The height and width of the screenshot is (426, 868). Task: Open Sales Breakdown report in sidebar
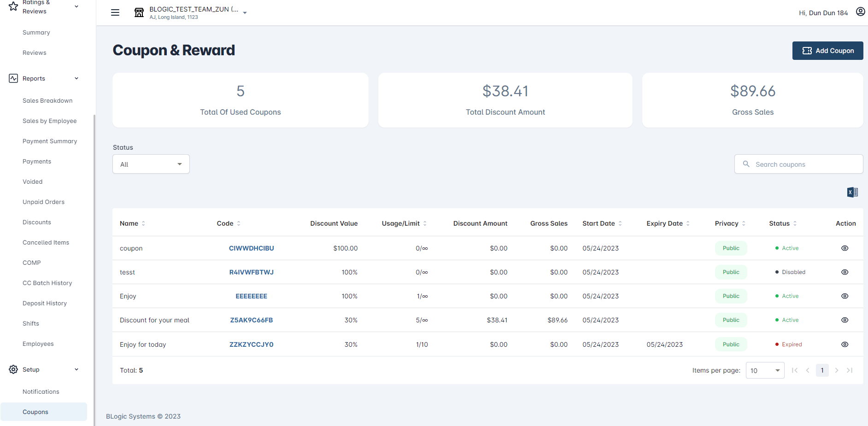coord(47,101)
